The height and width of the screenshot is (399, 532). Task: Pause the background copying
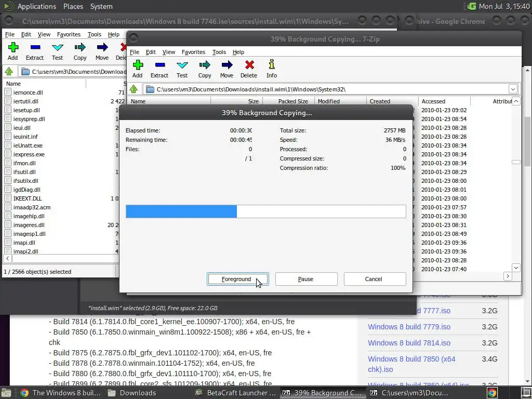306,279
